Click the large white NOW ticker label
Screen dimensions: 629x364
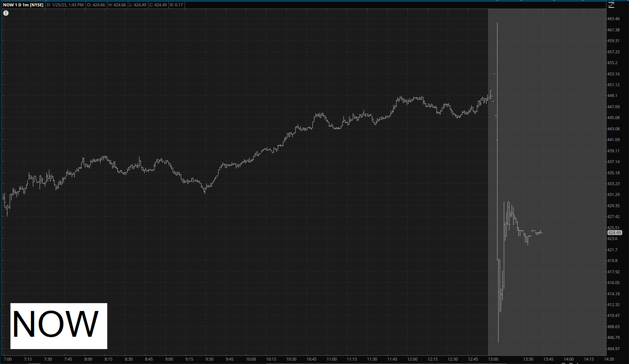point(59,326)
